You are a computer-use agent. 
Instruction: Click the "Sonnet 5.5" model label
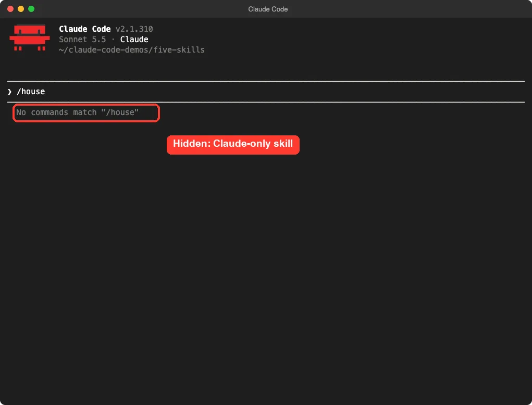click(x=82, y=40)
